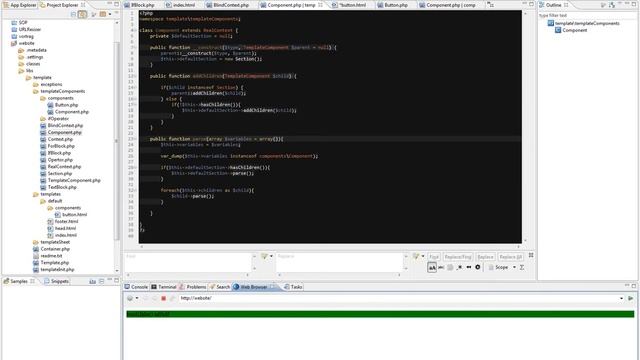Image resolution: width=640 pixels, height=360 pixels.
Task: Expand the exceptions folder
Action: pyautogui.click(x=48, y=84)
